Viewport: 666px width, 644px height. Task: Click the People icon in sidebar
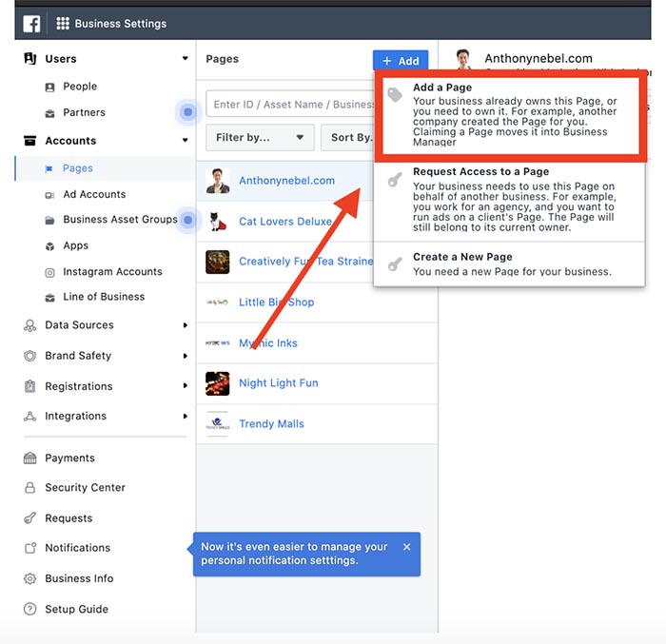click(49, 88)
